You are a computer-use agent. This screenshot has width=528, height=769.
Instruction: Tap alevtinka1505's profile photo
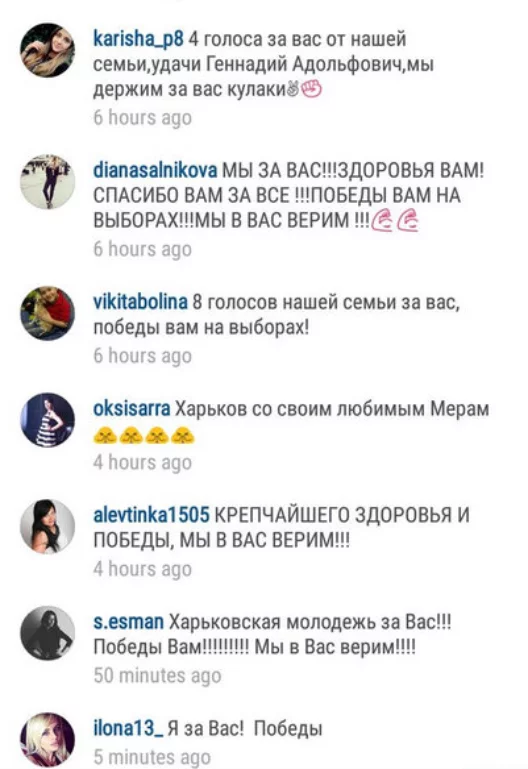48,527
